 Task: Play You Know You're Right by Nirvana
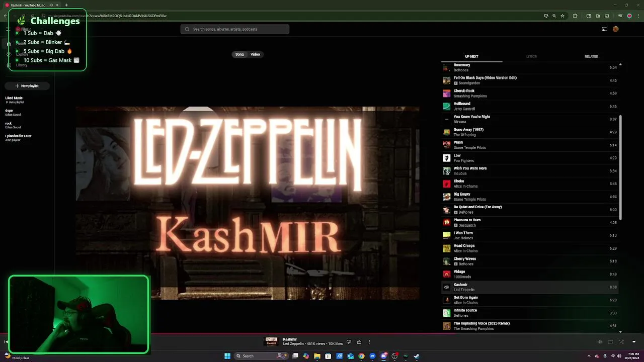[x=530, y=119]
